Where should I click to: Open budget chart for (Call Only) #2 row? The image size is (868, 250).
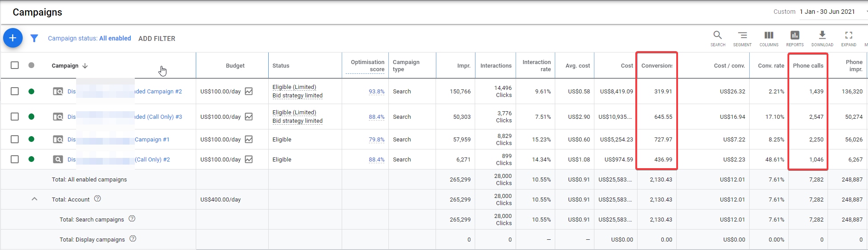point(249,159)
